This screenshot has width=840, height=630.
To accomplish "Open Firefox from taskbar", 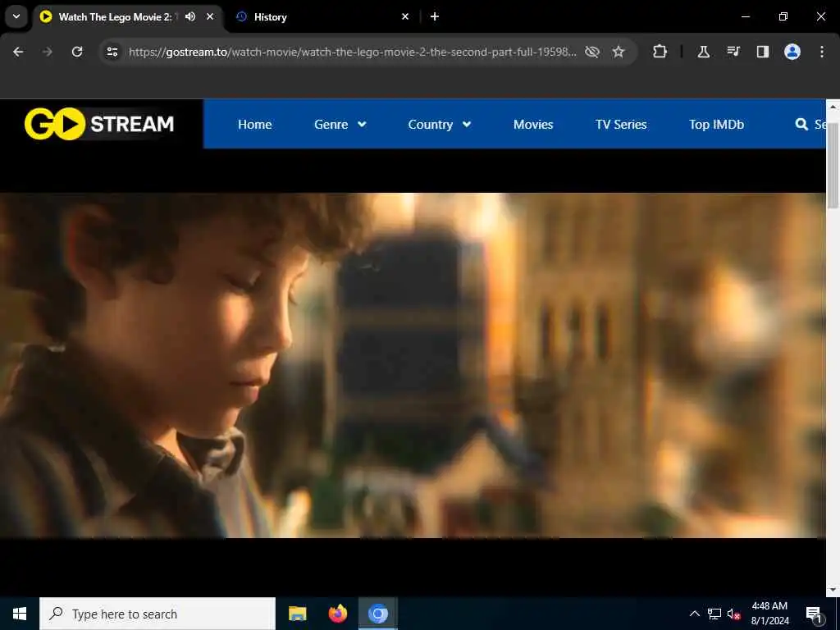I will [337, 614].
